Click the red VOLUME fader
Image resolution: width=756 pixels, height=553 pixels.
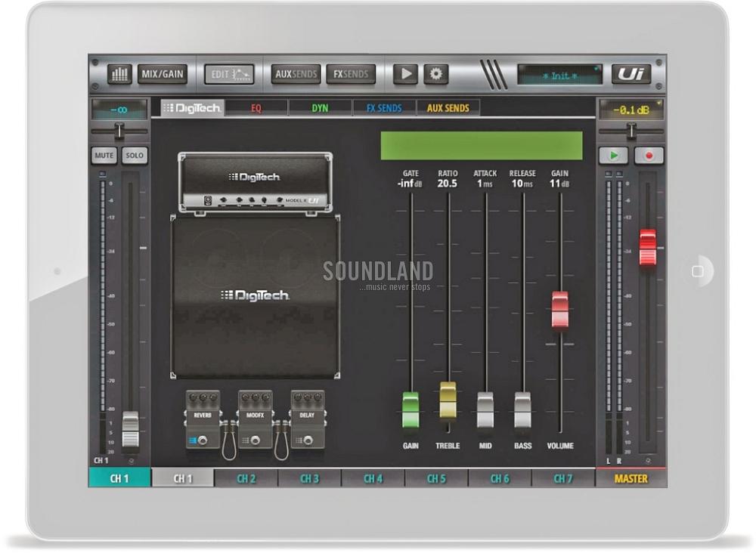(559, 310)
